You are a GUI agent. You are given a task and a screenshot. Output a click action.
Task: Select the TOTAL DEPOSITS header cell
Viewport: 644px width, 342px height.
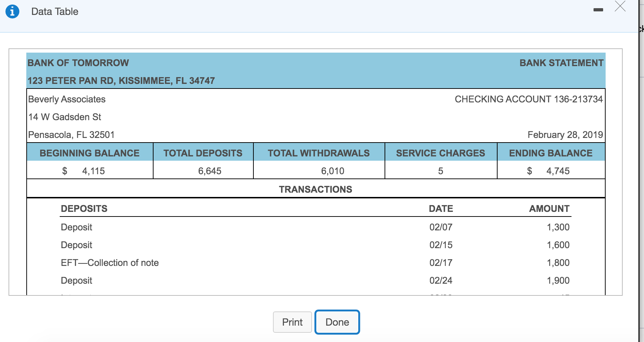point(203,153)
